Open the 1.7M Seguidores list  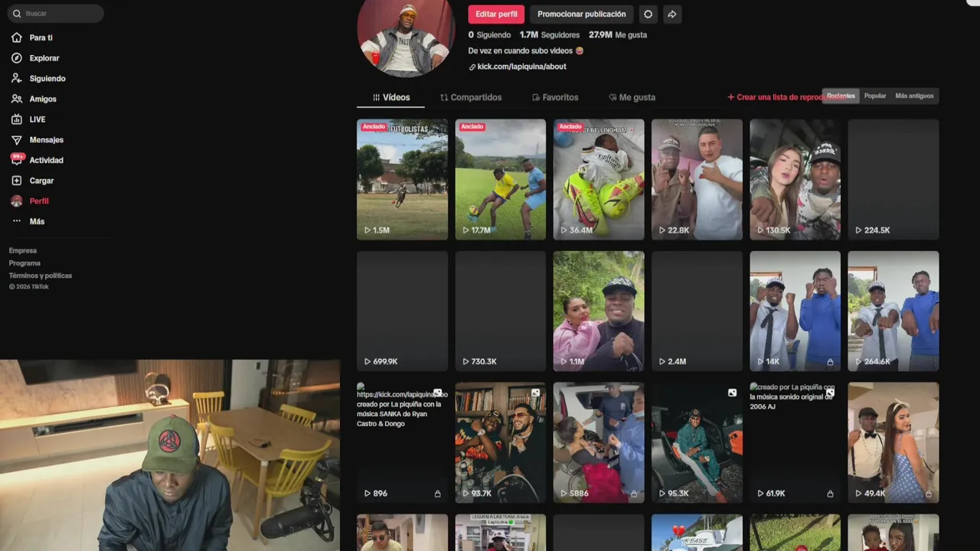(x=549, y=35)
